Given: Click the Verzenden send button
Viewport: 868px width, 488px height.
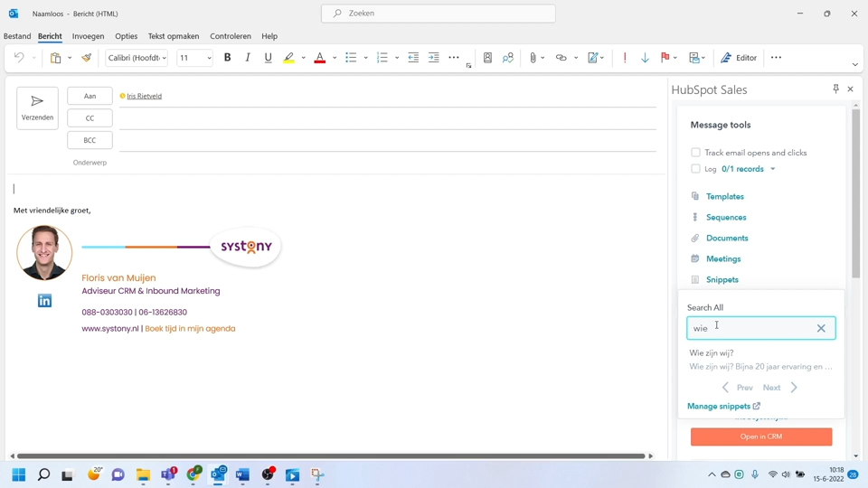Looking at the screenshot, I should coord(37,108).
